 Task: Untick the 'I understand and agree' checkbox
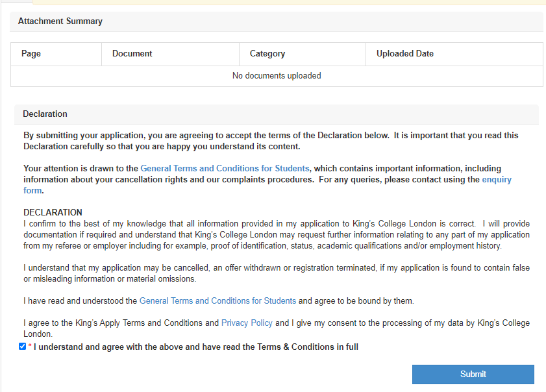coord(23,347)
